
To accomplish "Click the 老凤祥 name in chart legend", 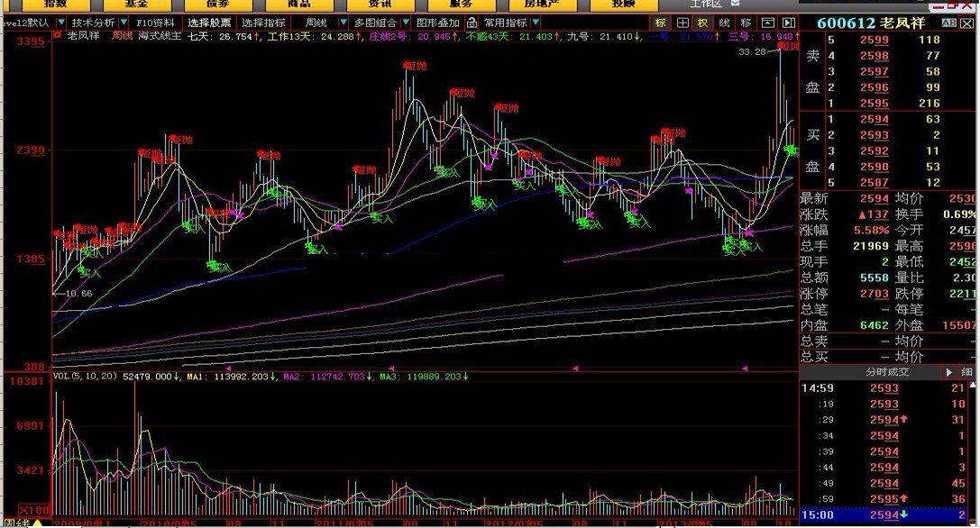I will pos(83,36).
